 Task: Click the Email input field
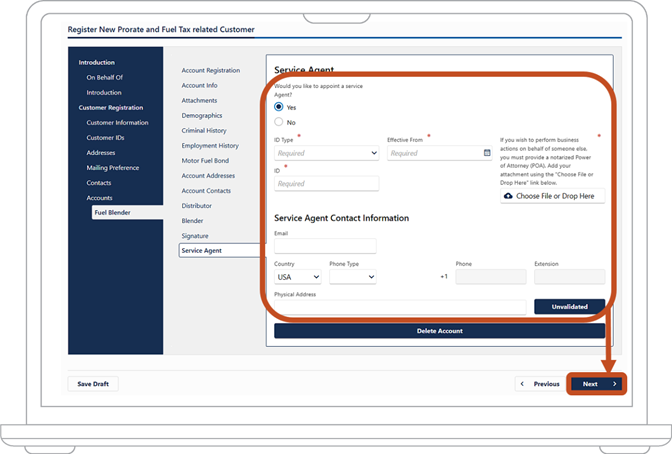point(325,246)
